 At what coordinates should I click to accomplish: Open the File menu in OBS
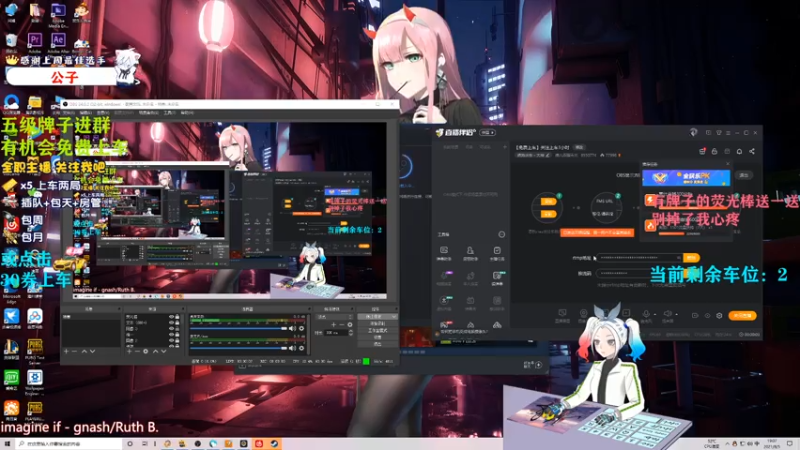(x=67, y=113)
